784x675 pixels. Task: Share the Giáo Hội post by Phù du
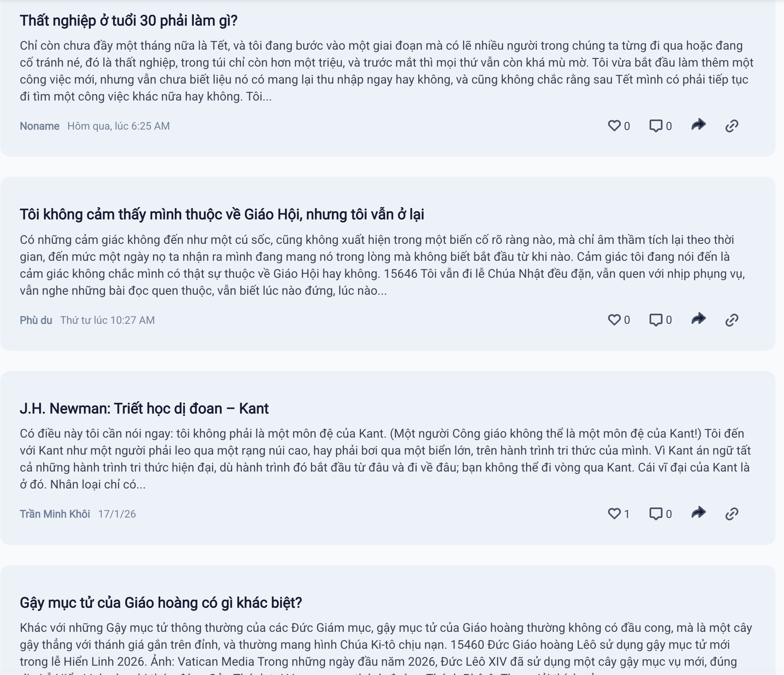pos(698,319)
